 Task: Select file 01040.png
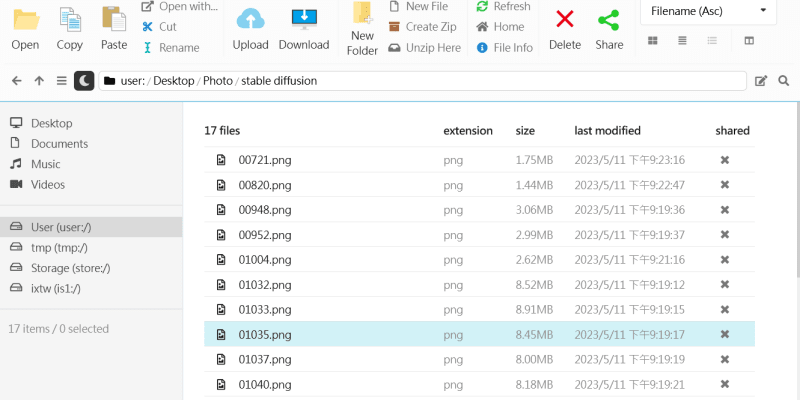(479, 384)
